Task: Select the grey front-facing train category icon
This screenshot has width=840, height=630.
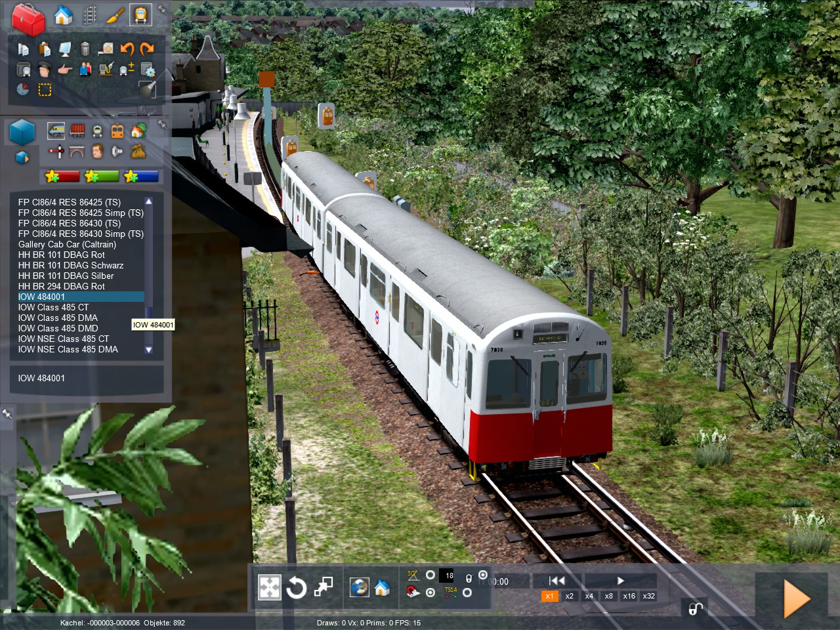Action: [97, 131]
